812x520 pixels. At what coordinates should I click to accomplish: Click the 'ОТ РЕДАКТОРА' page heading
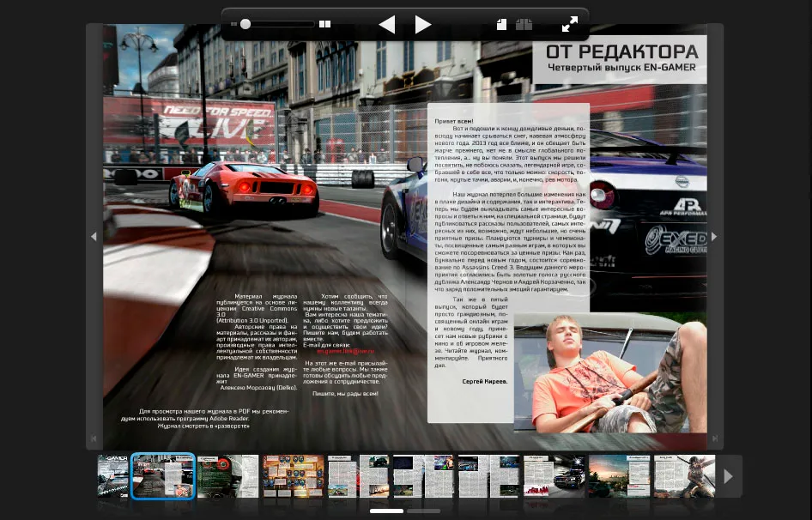pyautogui.click(x=621, y=51)
